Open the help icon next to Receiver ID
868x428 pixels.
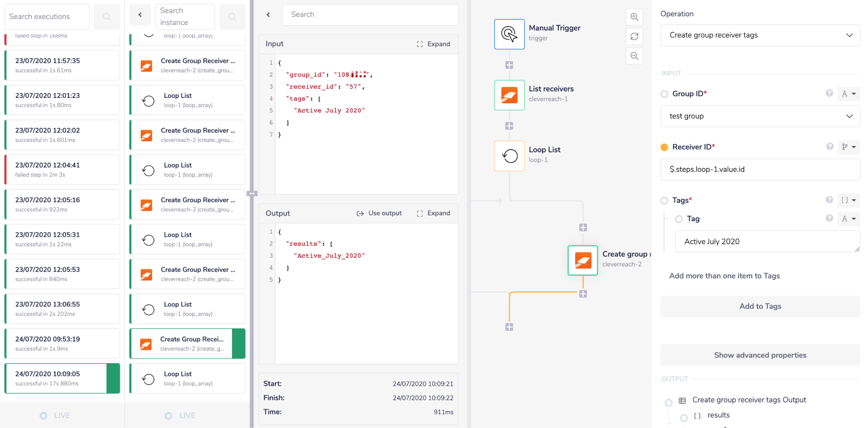[830, 147]
